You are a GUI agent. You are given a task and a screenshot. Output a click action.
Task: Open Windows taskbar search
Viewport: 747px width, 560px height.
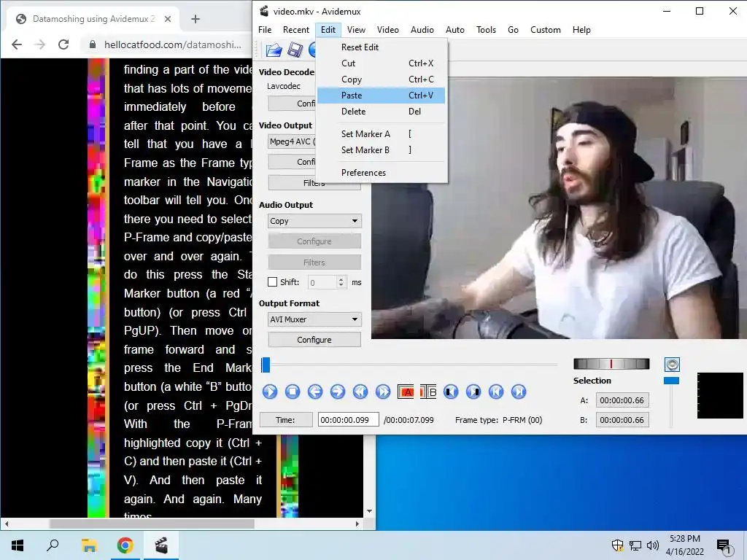[x=53, y=545]
